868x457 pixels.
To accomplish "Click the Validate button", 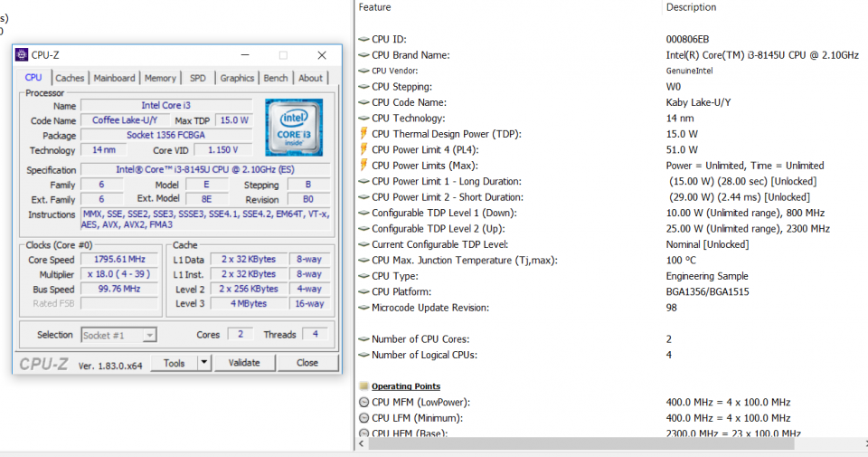I will tap(244, 362).
